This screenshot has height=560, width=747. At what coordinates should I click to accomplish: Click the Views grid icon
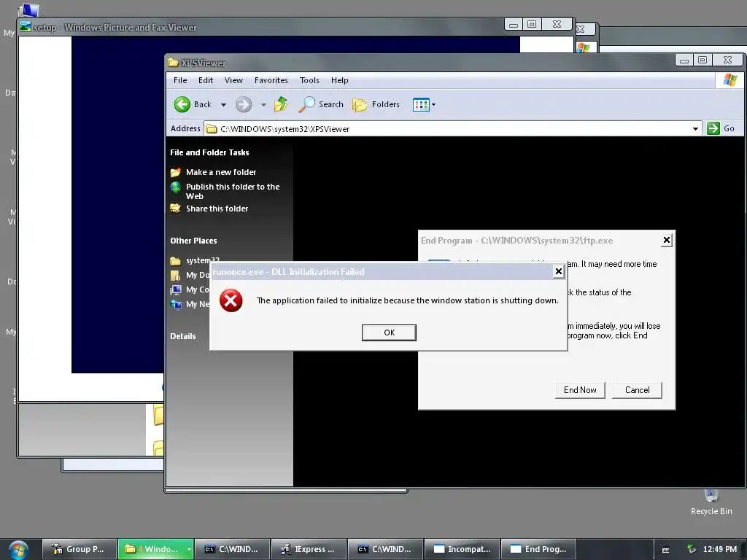[421, 105]
